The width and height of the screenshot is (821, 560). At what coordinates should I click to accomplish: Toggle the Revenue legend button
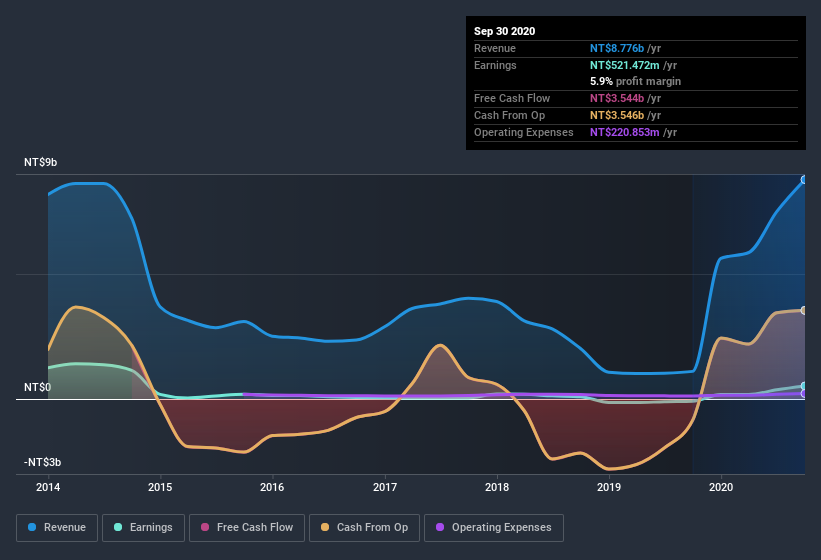pos(57,528)
